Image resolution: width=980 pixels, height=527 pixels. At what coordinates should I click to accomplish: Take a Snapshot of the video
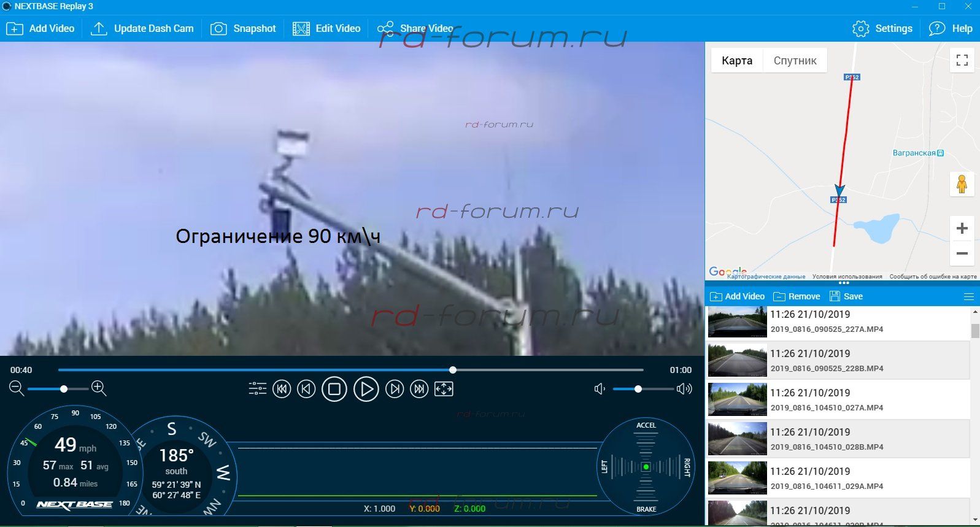point(244,28)
